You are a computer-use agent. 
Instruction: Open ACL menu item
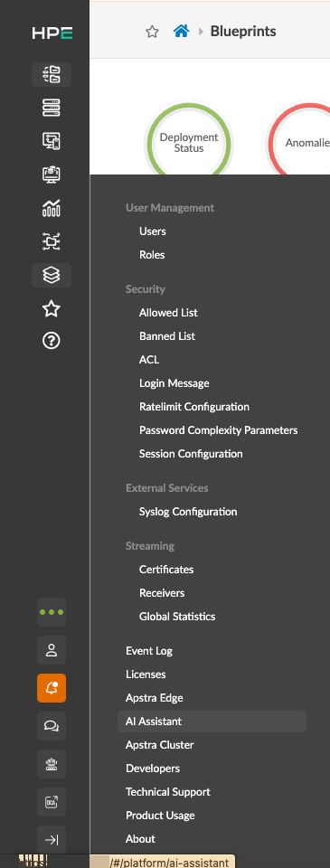(x=149, y=360)
